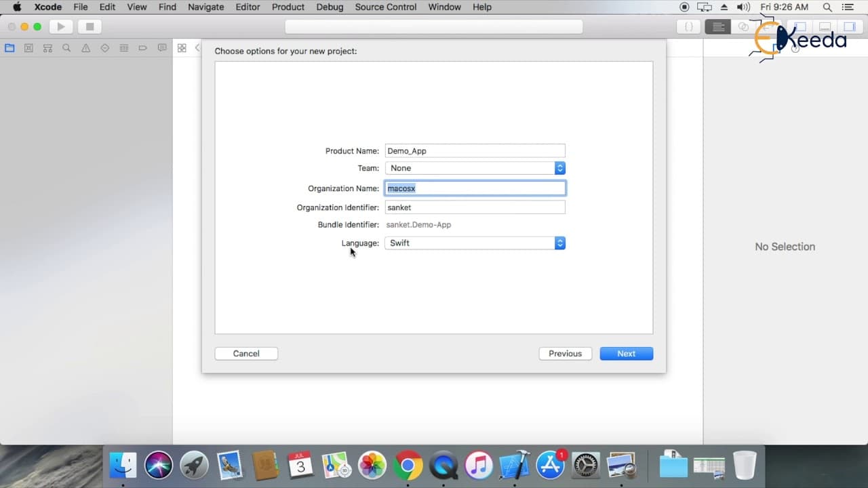Click the Previous button
868x488 pixels.
tap(565, 353)
